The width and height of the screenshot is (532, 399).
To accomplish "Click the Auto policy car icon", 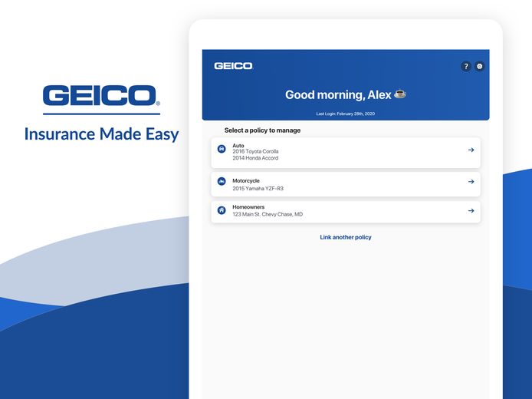I will (x=222, y=149).
